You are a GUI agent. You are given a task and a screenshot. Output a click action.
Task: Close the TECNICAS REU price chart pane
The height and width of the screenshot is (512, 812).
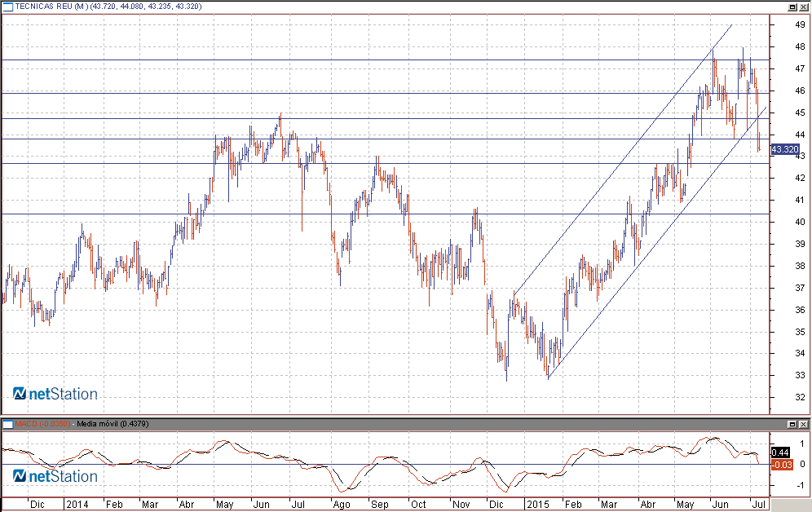coord(804,7)
